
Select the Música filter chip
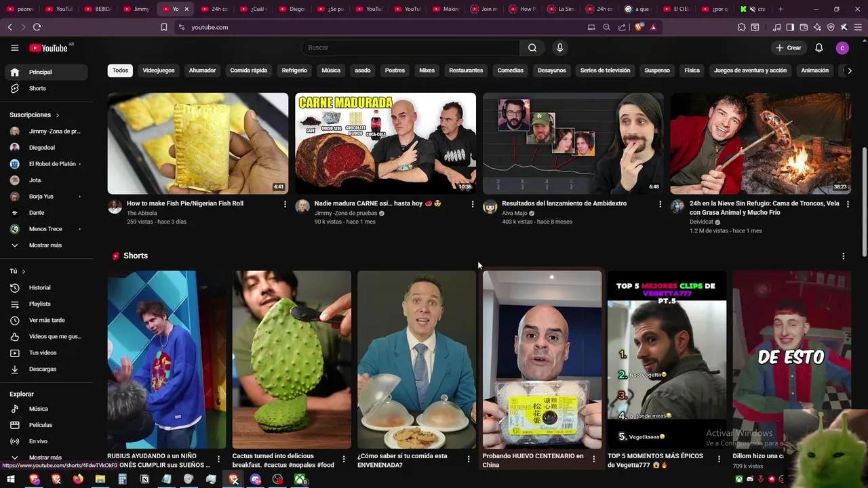click(331, 70)
